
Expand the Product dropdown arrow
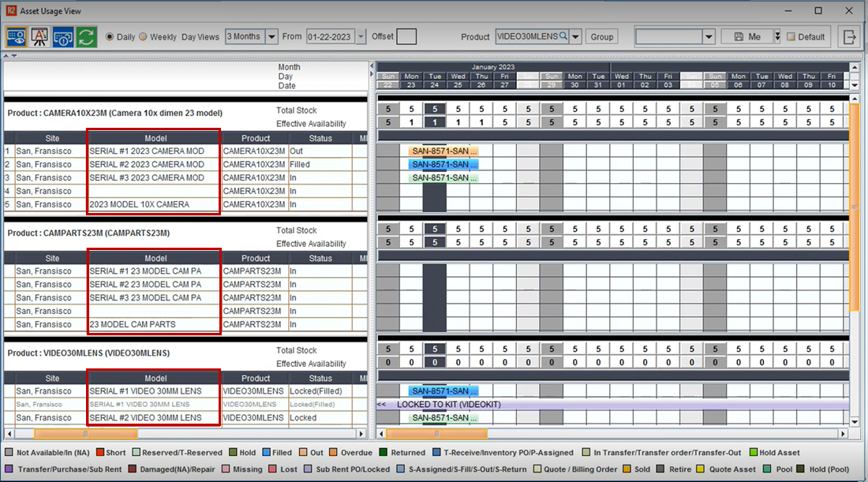pyautogui.click(x=576, y=36)
